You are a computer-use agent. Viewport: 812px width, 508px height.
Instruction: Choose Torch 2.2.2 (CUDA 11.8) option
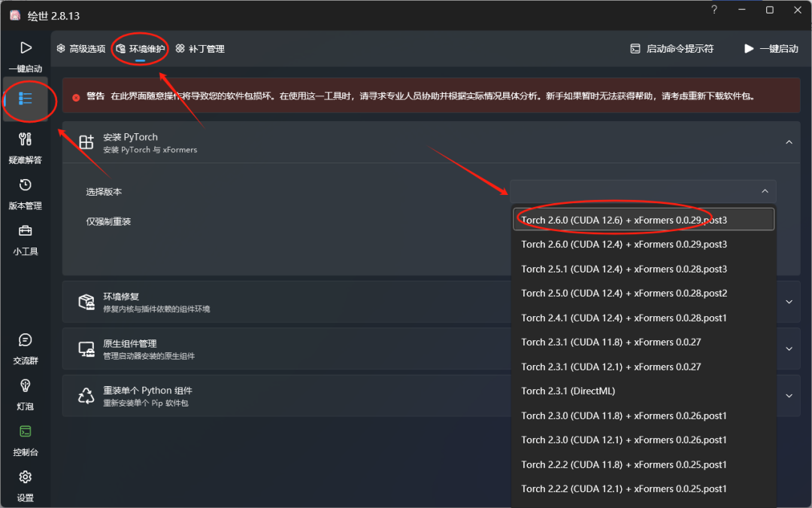coord(643,464)
